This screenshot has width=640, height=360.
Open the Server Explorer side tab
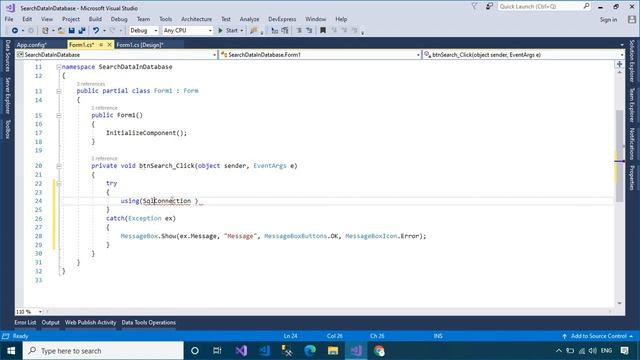point(7,96)
